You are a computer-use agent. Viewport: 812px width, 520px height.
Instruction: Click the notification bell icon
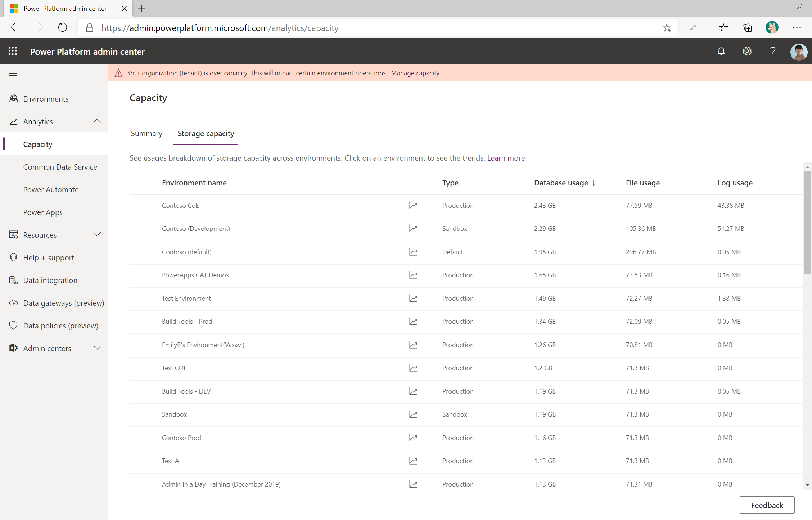(721, 52)
